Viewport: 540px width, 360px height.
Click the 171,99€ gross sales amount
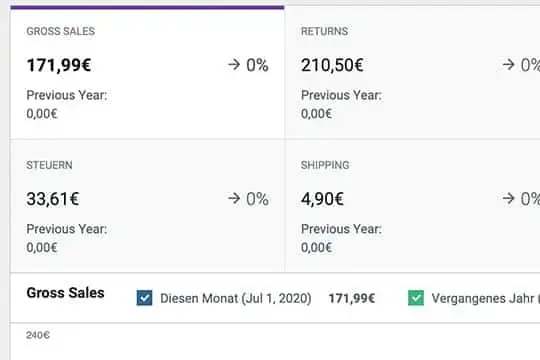[59, 65]
